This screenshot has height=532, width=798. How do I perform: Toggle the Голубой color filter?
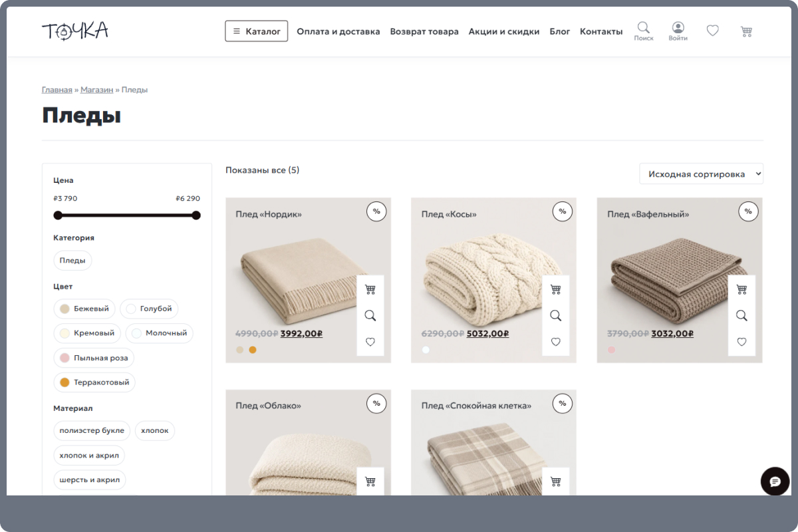click(x=149, y=309)
